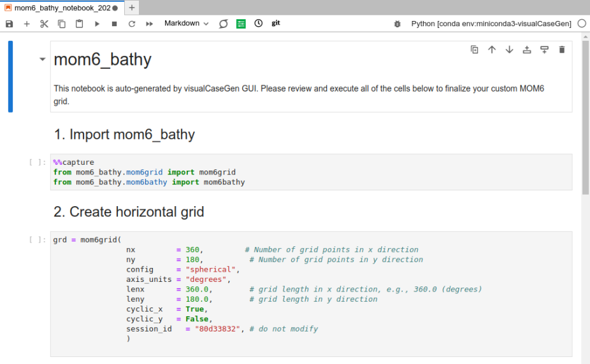The width and height of the screenshot is (590, 364).
Task: Run the selected cell
Action: (x=97, y=24)
